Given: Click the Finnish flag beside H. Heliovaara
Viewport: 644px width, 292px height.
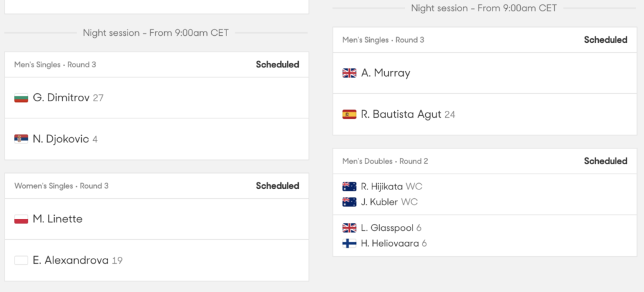Looking at the screenshot, I should pyautogui.click(x=349, y=244).
